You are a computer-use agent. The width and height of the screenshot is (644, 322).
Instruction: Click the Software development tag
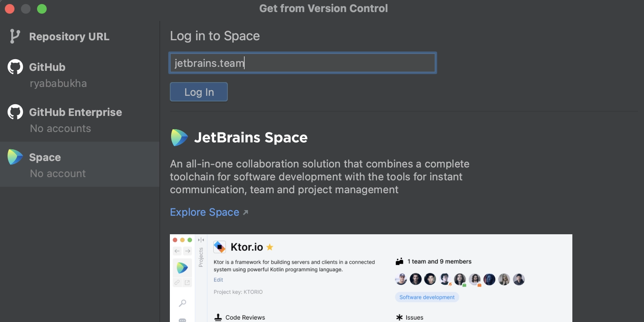427,297
